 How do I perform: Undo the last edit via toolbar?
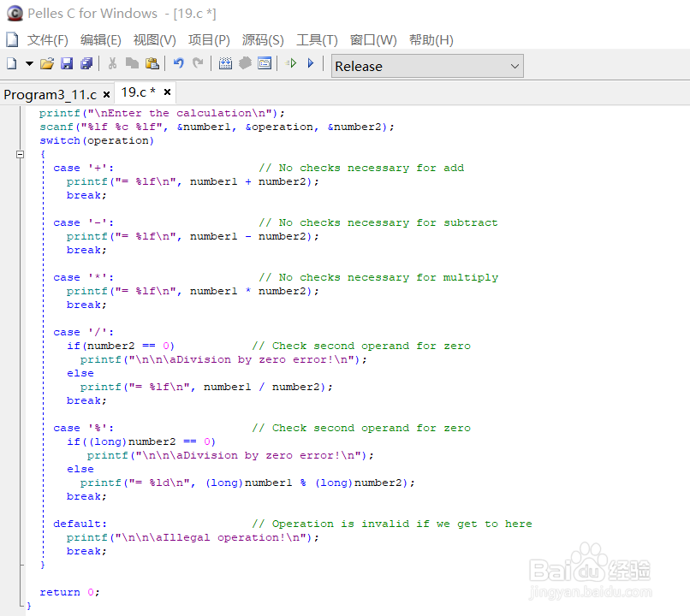[x=178, y=64]
